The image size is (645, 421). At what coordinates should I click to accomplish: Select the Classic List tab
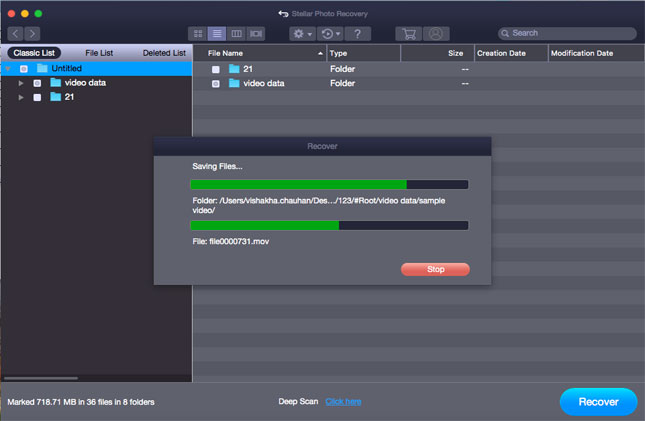(x=34, y=53)
